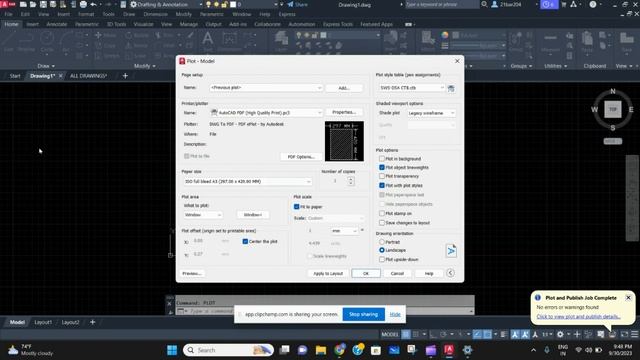Open the Format menu
640x360 pixels.
click(86, 14)
